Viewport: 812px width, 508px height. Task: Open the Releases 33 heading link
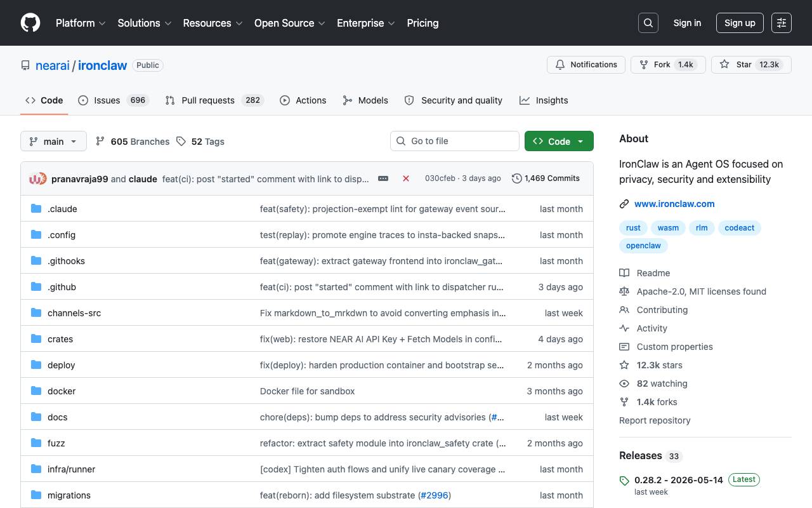[650, 456]
